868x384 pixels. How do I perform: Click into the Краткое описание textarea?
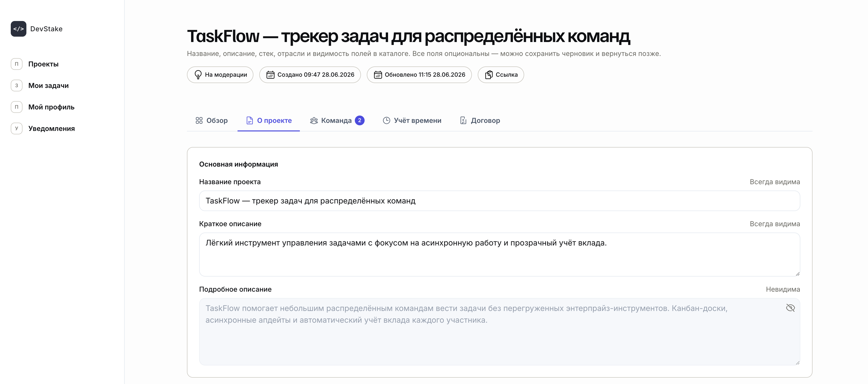[x=499, y=255]
